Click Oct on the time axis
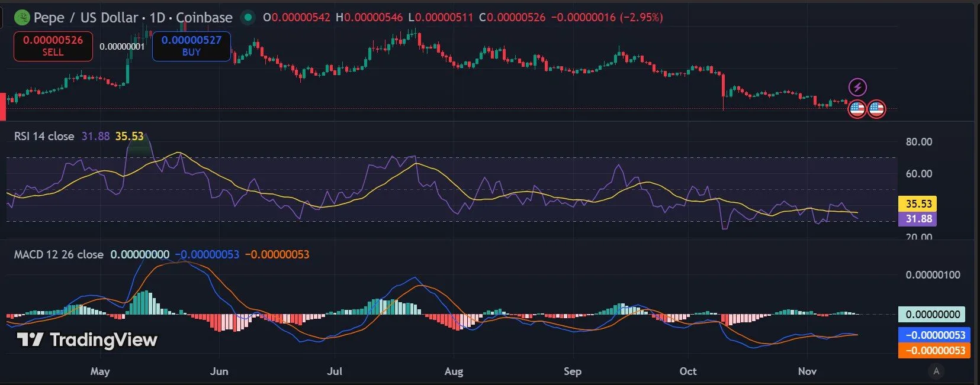This screenshot has height=385, width=980. [688, 371]
